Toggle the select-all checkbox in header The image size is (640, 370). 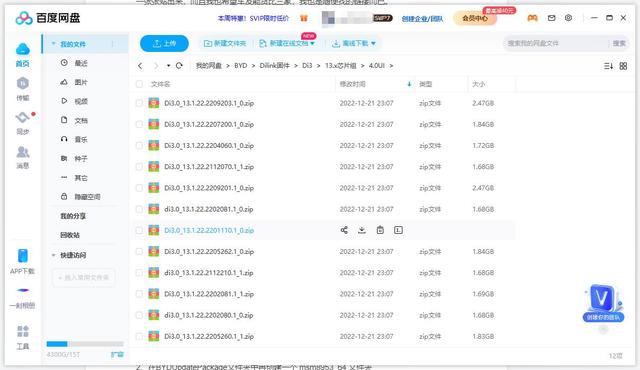click(139, 84)
